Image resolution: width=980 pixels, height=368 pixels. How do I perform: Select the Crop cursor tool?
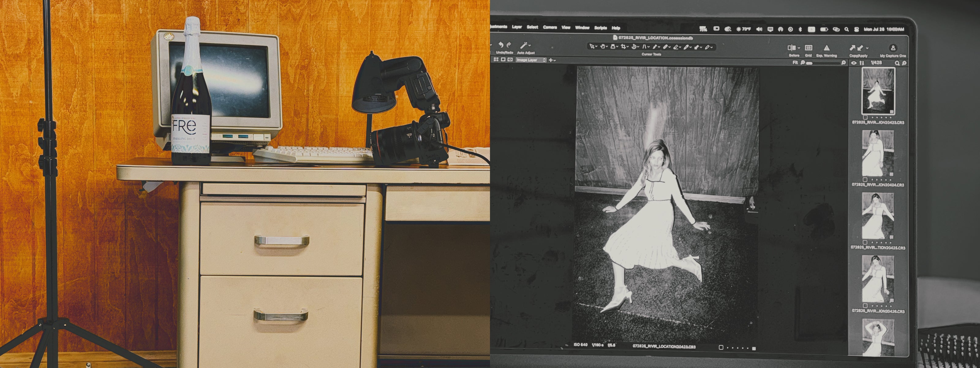click(x=624, y=47)
